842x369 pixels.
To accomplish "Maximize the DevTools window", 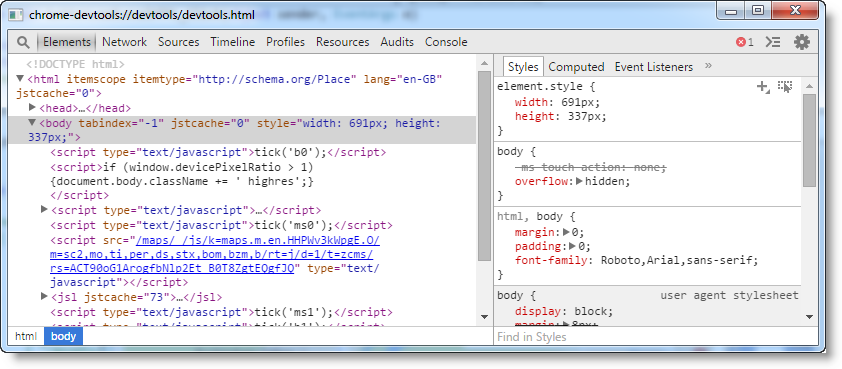I will pyautogui.click(x=758, y=11).
